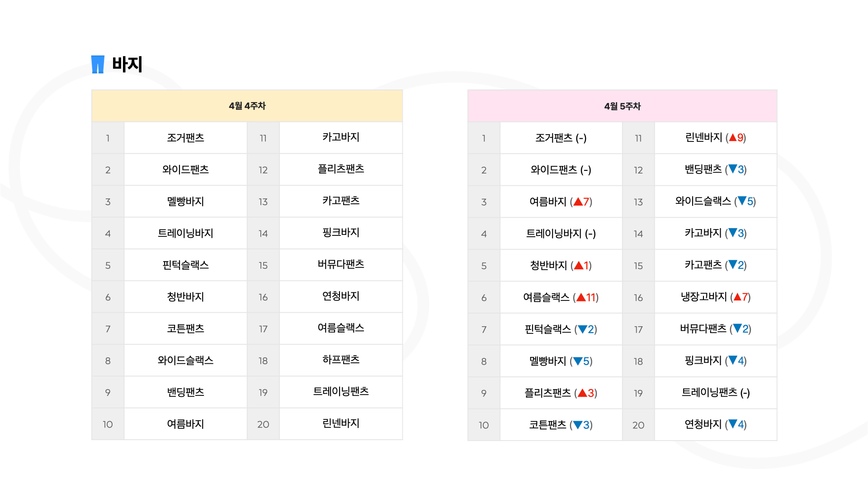Click 조거팬츠 in the 4월 4주차 table
Image resolution: width=868 pixels, height=488 pixels.
point(185,138)
